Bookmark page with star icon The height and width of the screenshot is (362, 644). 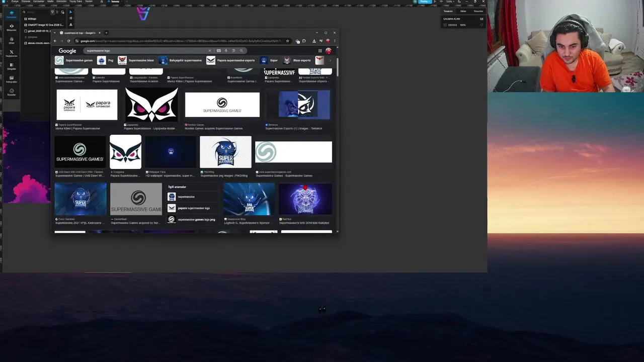pyautogui.click(x=287, y=41)
